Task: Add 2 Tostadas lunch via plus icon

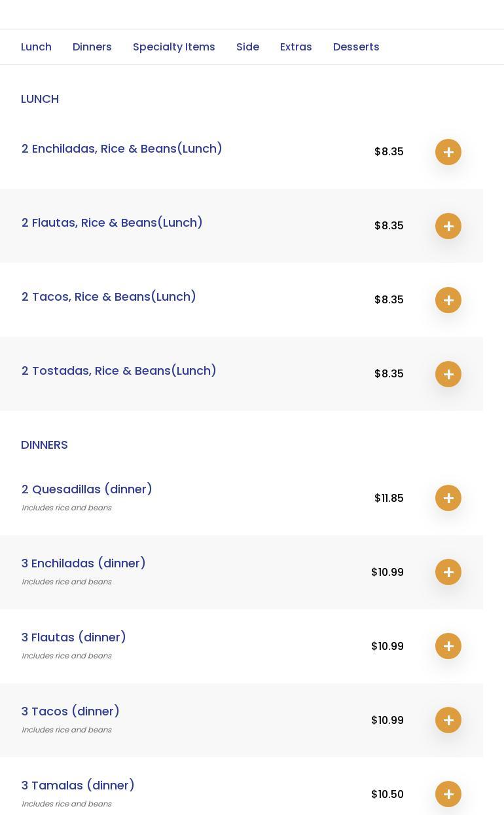Action: (448, 374)
